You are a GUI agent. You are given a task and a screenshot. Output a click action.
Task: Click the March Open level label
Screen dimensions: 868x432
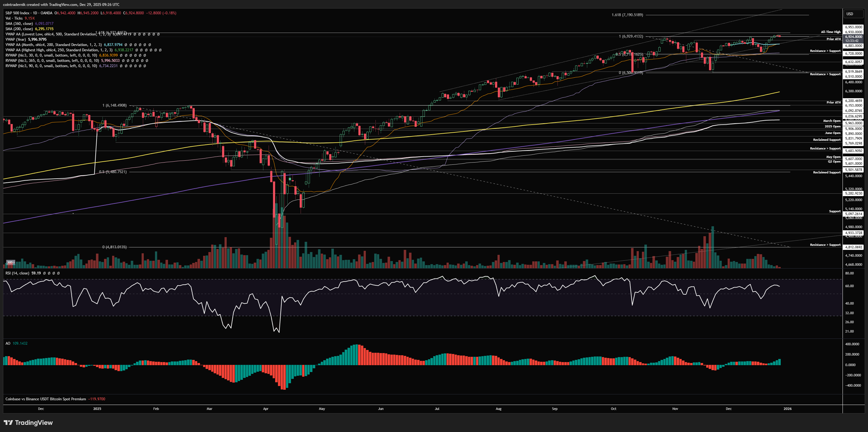pos(832,121)
